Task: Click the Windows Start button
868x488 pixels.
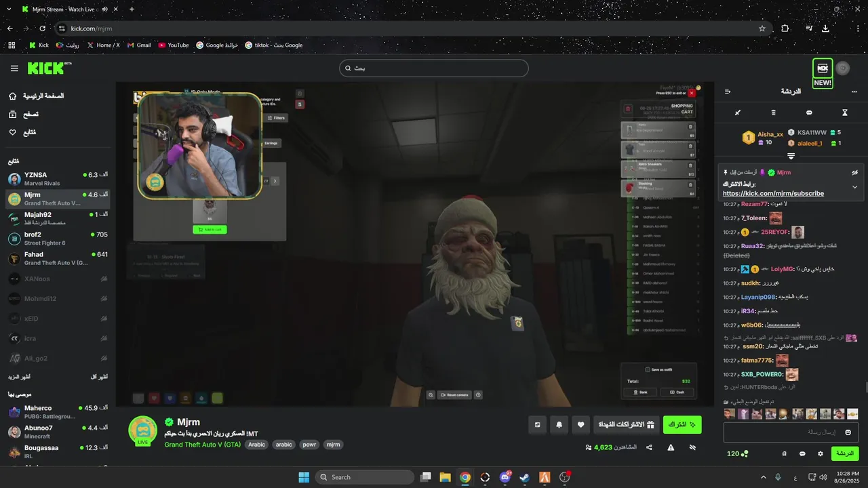Action: click(304, 477)
